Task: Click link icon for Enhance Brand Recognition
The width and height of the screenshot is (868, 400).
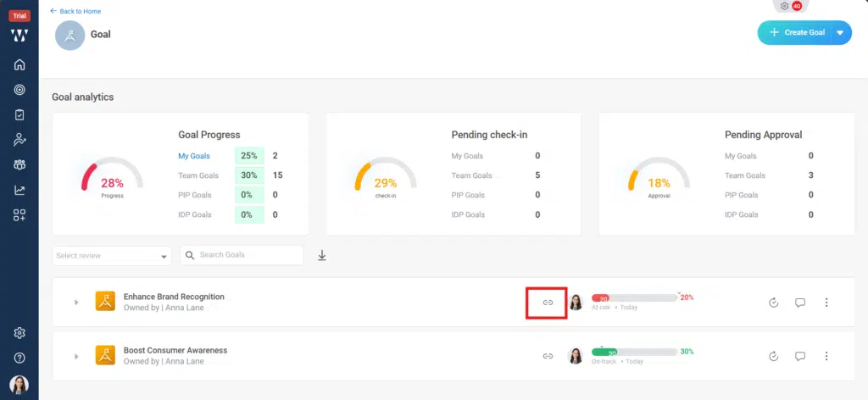Action: 548,303
